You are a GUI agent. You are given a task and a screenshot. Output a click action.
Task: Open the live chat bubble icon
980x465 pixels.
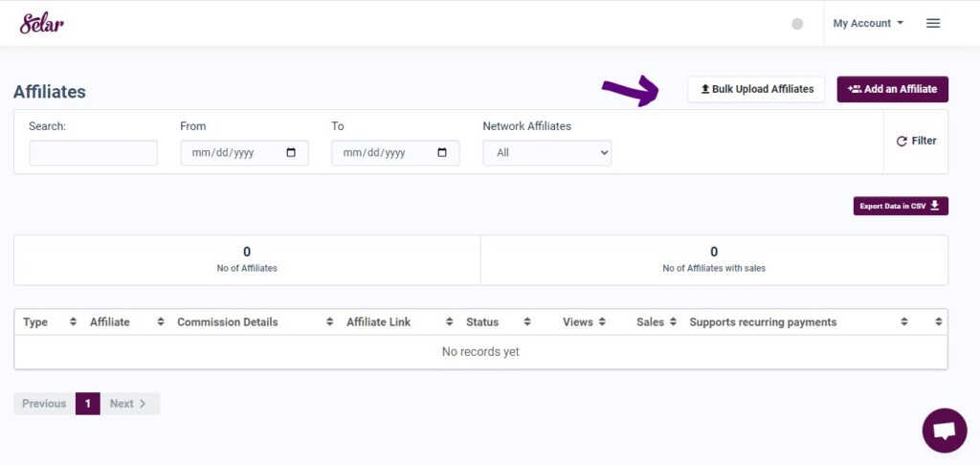click(945, 431)
